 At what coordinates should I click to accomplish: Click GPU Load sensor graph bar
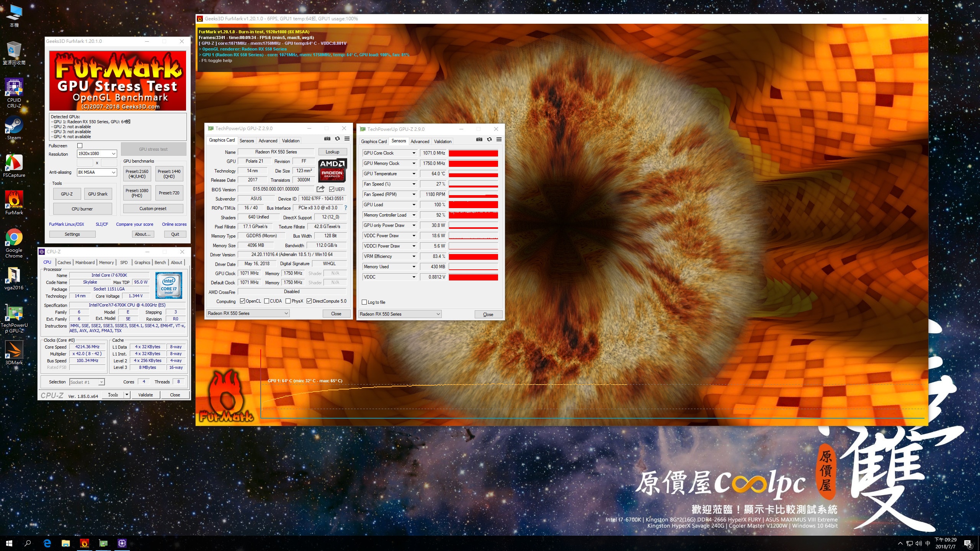click(473, 205)
